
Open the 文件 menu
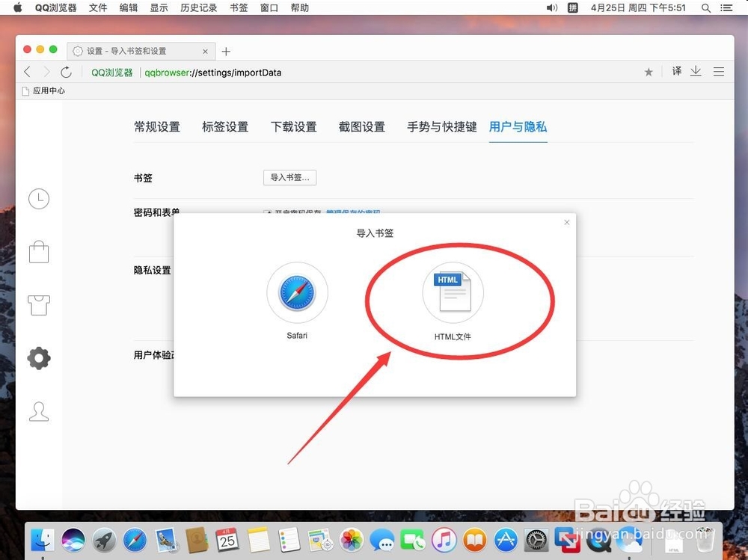point(98,7)
